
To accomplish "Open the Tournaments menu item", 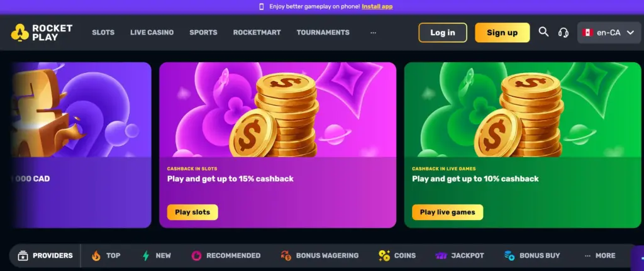I will (x=323, y=33).
